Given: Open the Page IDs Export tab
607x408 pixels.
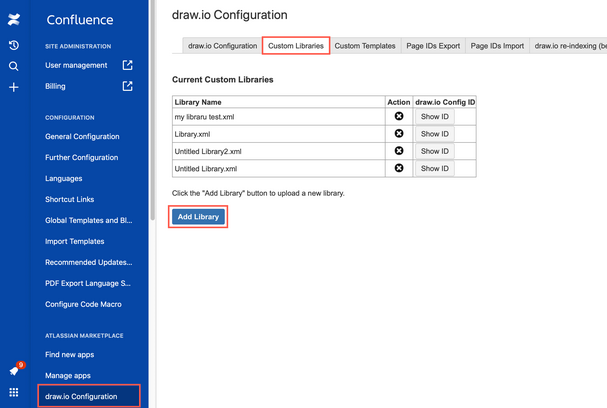Looking at the screenshot, I should pyautogui.click(x=433, y=46).
